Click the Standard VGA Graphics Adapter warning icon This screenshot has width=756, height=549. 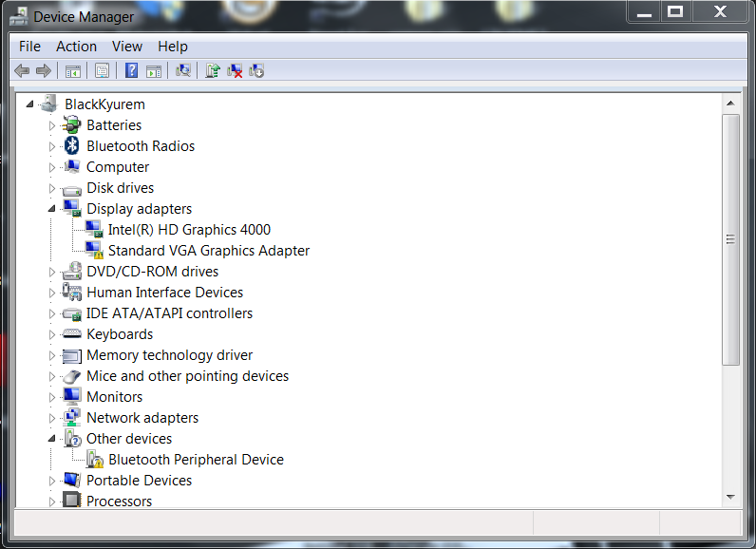(x=94, y=251)
